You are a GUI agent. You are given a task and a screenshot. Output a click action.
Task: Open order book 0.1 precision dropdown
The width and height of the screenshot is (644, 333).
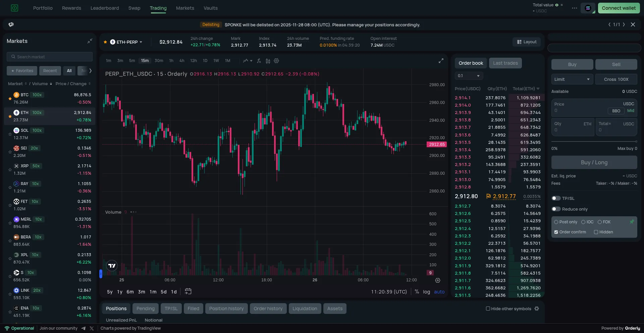469,76
